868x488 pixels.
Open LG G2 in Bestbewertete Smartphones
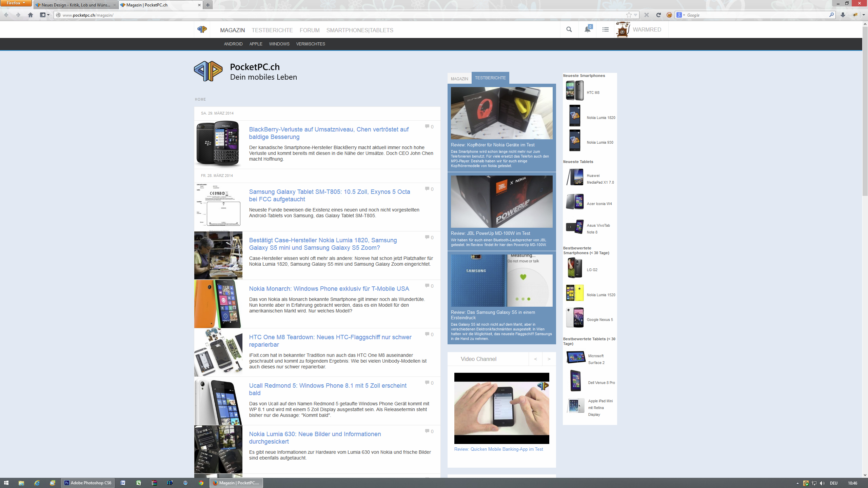[592, 270]
